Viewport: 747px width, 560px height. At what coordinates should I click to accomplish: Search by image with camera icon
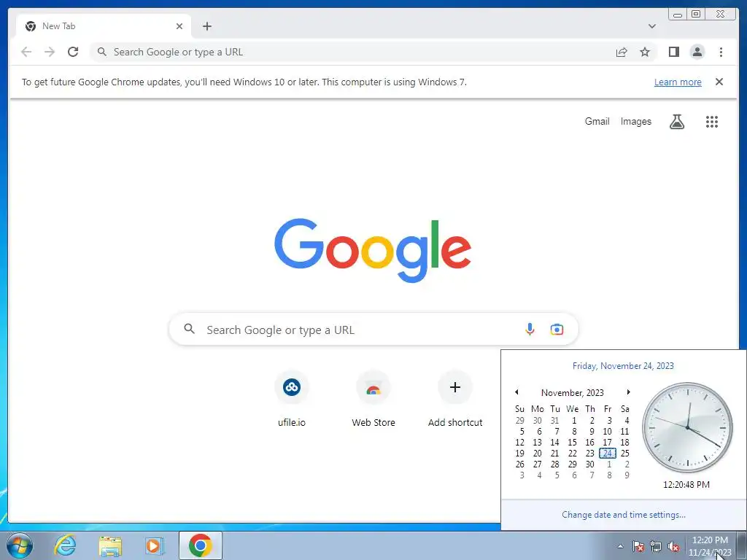pyautogui.click(x=557, y=329)
